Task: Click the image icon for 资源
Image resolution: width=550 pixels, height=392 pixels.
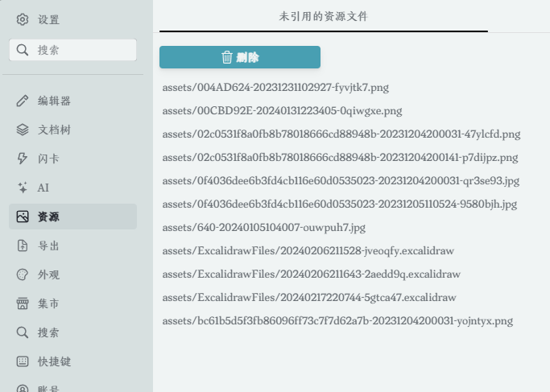Action: (x=23, y=217)
